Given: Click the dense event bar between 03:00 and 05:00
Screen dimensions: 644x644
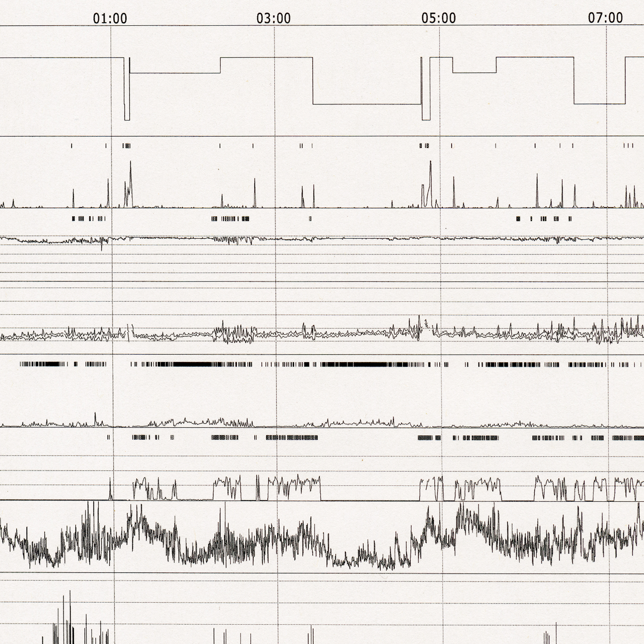Looking at the screenshot, I should click(x=368, y=364).
